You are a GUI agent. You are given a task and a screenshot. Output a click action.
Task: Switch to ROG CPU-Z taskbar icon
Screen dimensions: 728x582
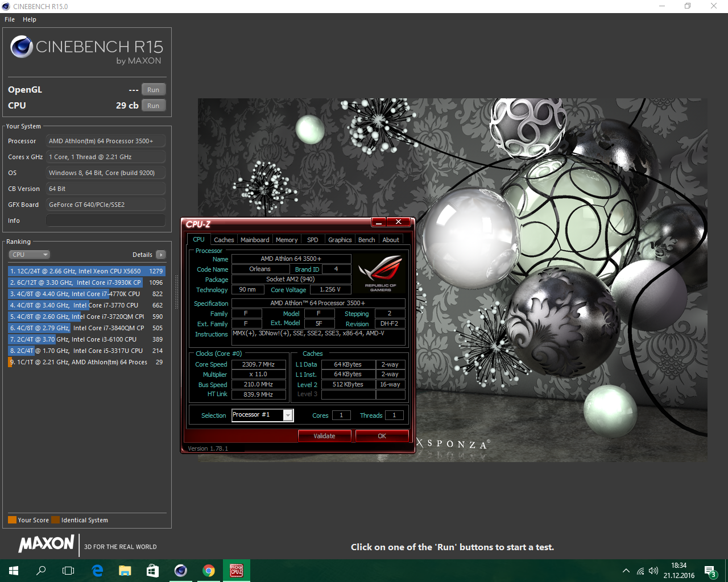click(x=236, y=571)
